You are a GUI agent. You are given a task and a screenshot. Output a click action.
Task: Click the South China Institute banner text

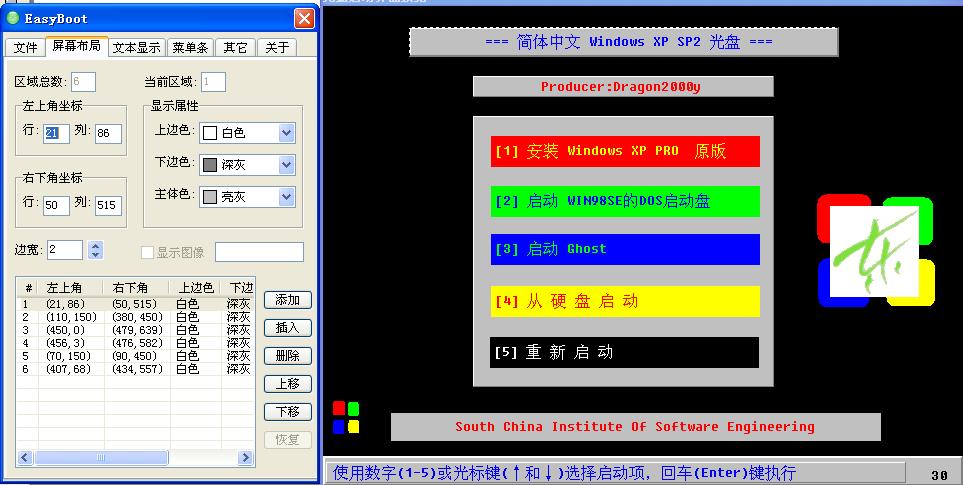[x=635, y=427]
